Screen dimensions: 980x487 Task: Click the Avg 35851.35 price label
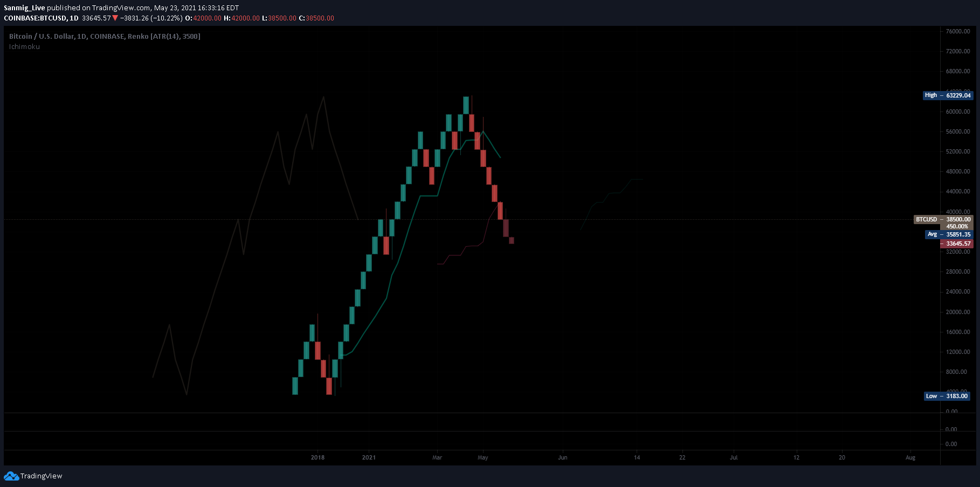point(949,234)
